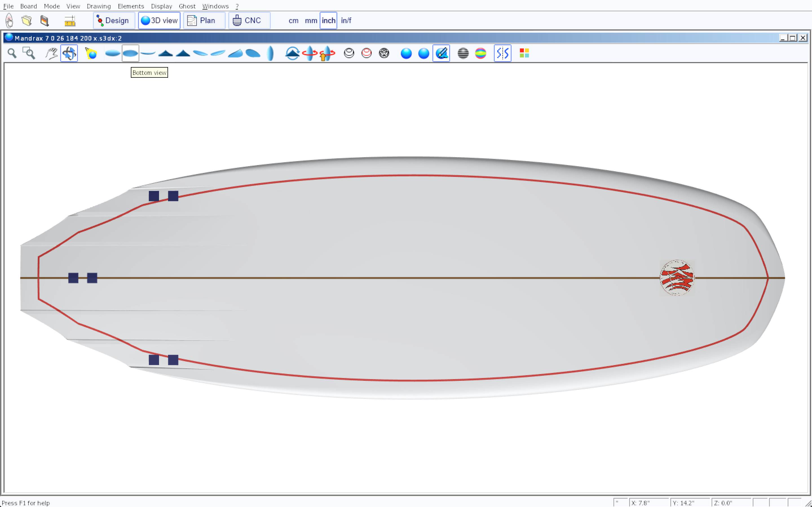The image size is (812, 507).
Task: Activate the pan hand tool
Action: click(x=52, y=53)
